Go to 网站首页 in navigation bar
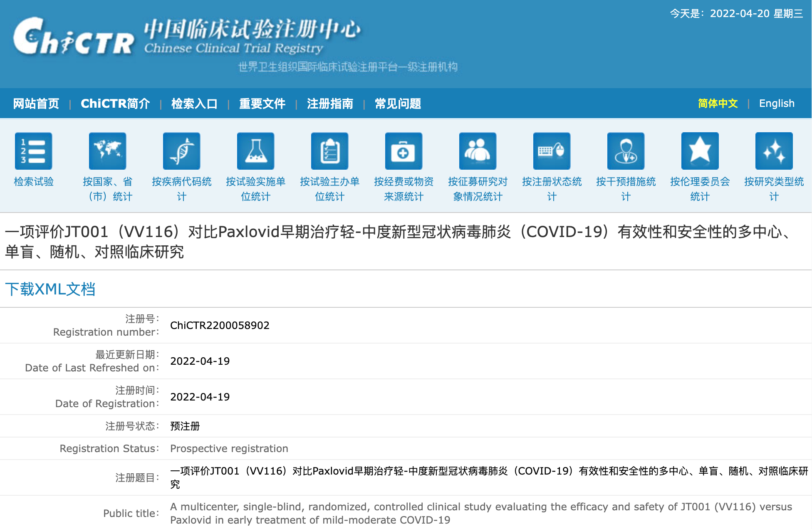 36,104
